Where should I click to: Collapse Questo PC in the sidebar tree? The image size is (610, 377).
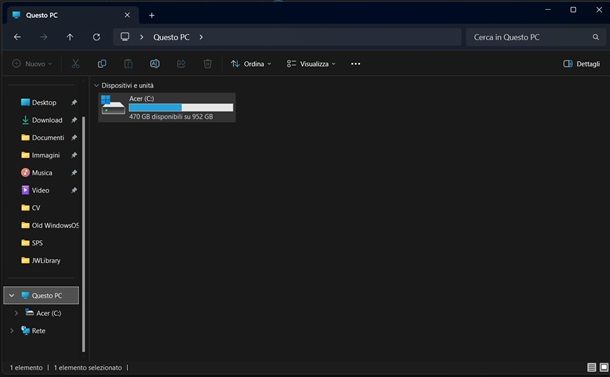(12, 295)
